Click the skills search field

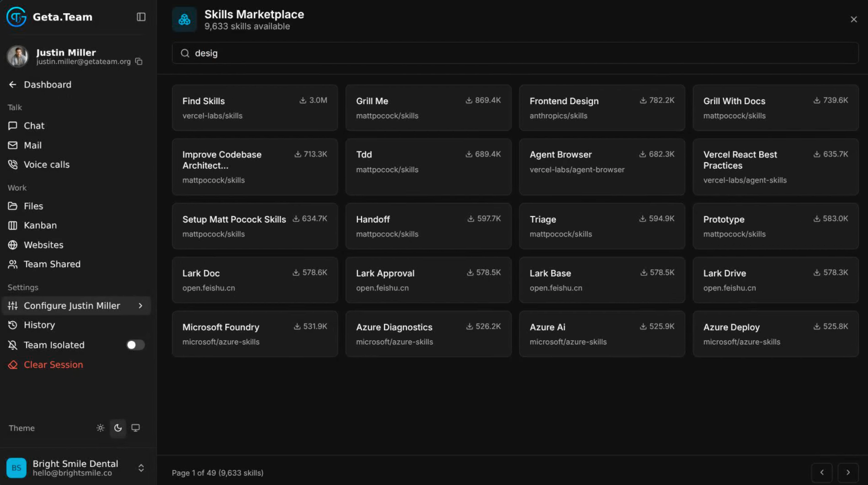515,53
